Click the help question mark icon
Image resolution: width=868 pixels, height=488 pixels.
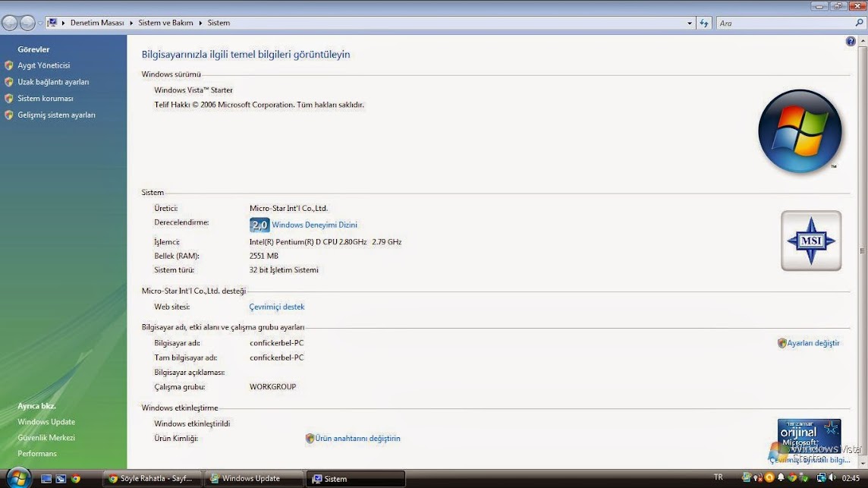point(851,42)
